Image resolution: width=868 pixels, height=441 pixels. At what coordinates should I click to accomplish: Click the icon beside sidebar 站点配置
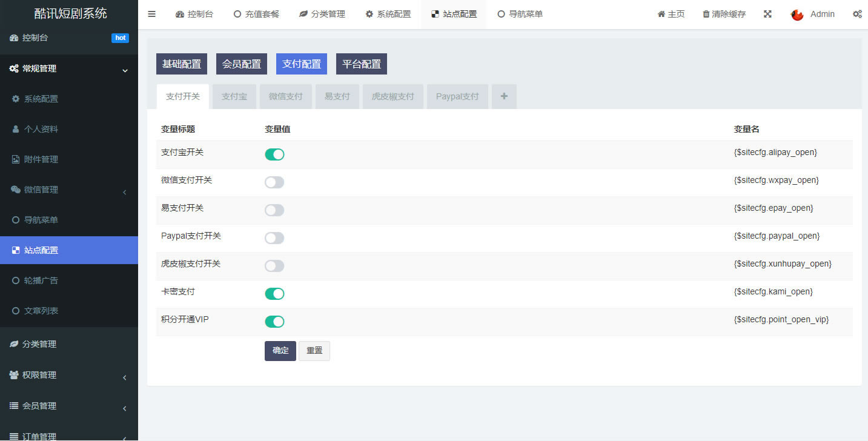click(x=16, y=250)
